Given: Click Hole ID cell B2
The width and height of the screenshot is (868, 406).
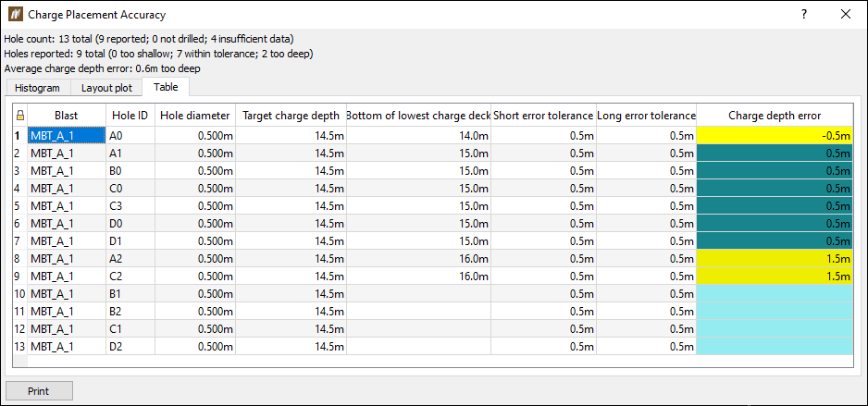Looking at the screenshot, I should click(x=130, y=312).
